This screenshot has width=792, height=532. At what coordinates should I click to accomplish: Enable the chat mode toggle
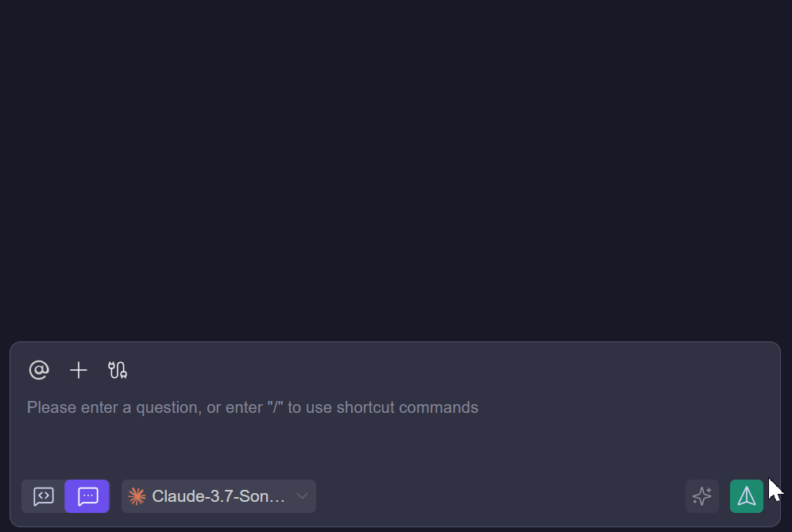pos(87,496)
